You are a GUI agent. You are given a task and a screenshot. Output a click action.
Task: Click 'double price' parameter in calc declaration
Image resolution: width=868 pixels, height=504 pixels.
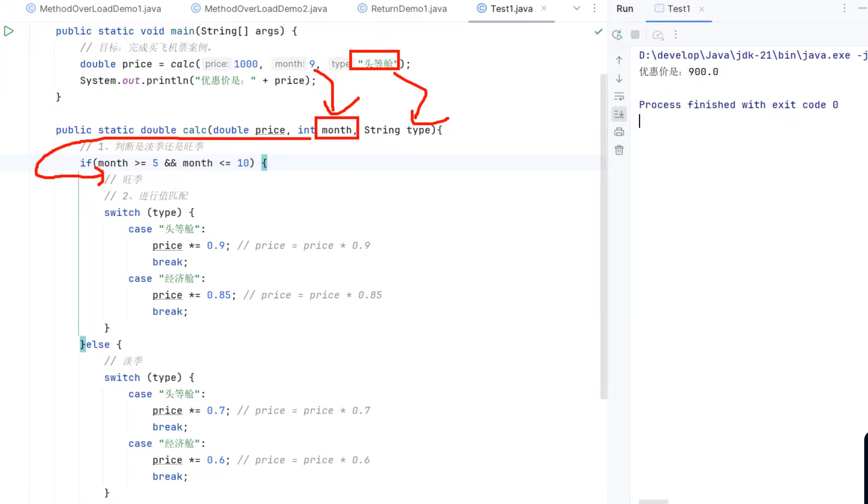(249, 130)
